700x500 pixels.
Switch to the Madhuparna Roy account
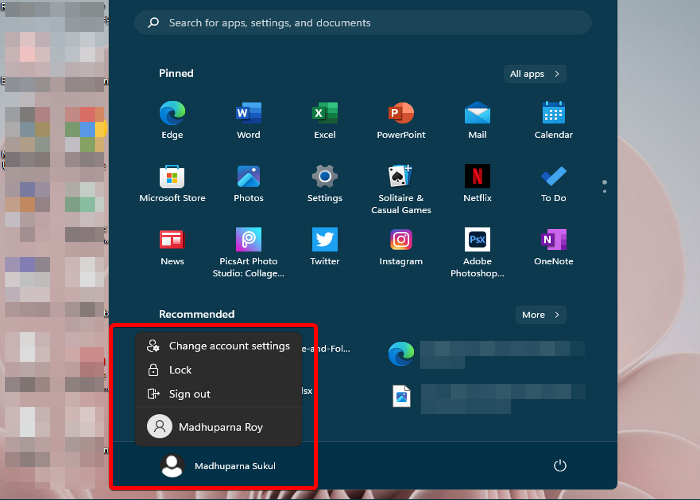coord(218,427)
